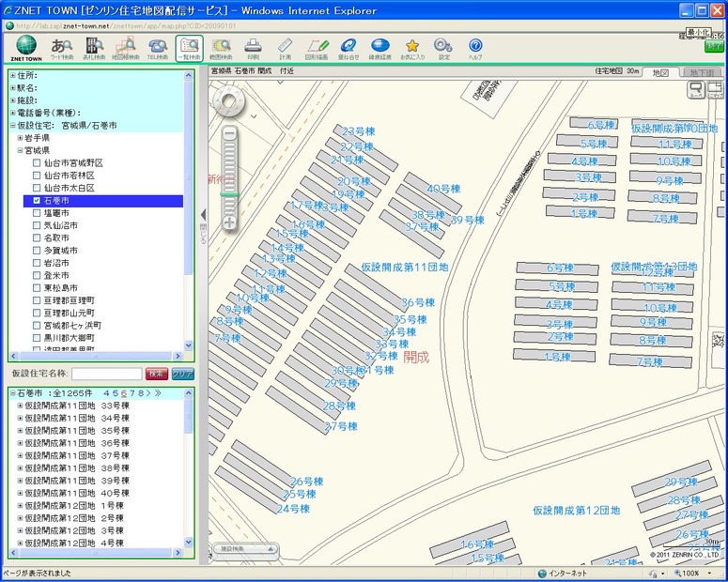Switch to the 地図 tab
The width and height of the screenshot is (728, 582).
click(x=660, y=72)
